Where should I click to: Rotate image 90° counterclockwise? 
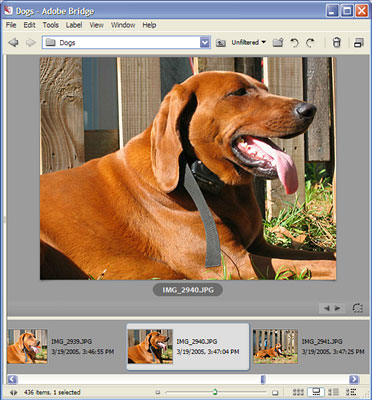click(294, 43)
